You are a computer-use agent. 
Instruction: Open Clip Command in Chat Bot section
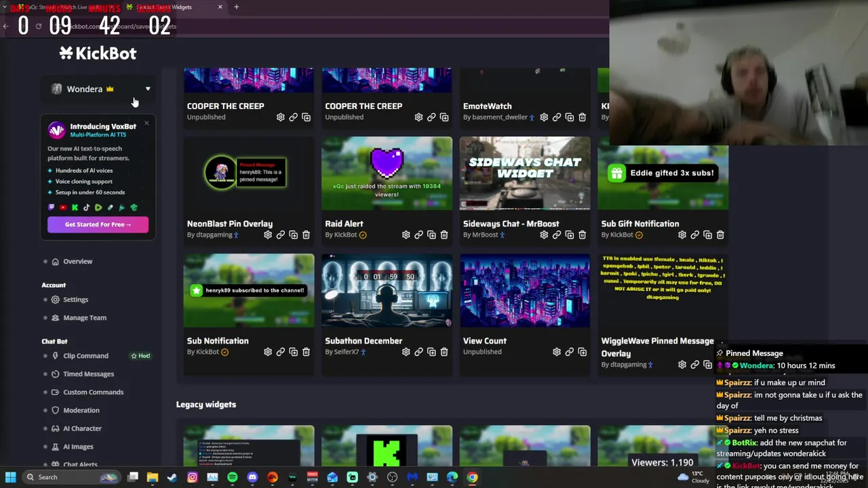[x=85, y=356]
